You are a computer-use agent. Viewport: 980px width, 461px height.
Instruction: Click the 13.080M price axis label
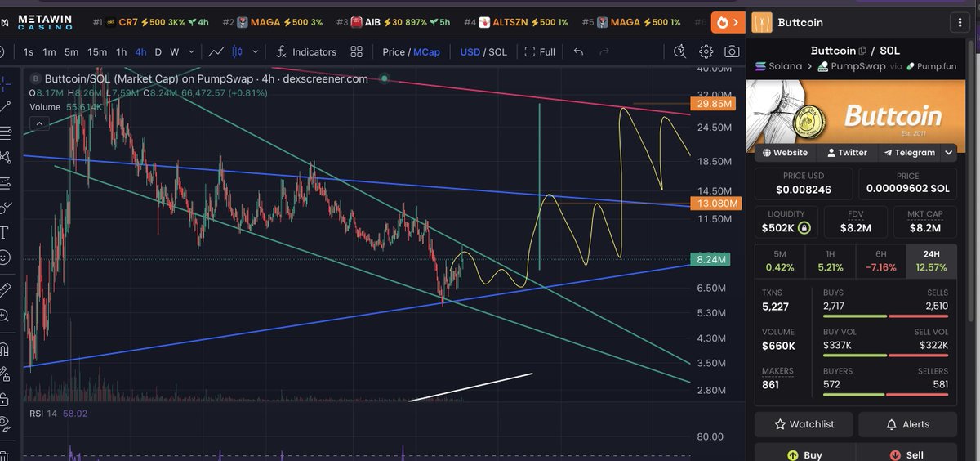[x=715, y=203]
